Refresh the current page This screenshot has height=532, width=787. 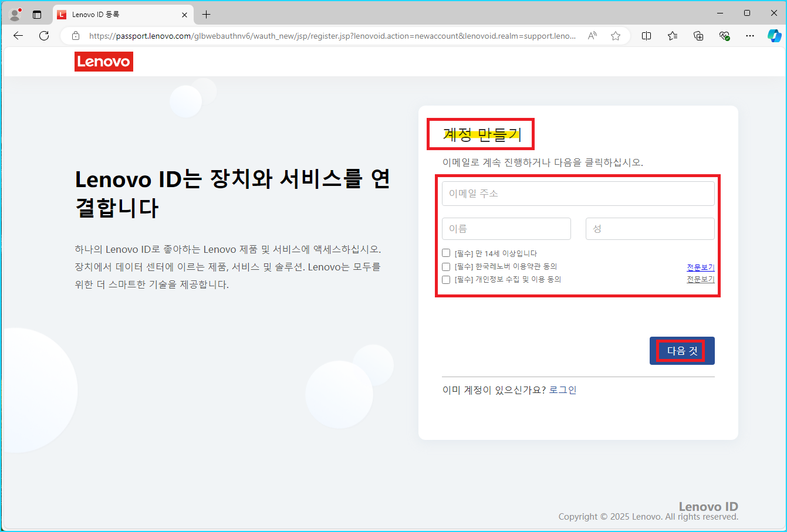[x=44, y=36]
